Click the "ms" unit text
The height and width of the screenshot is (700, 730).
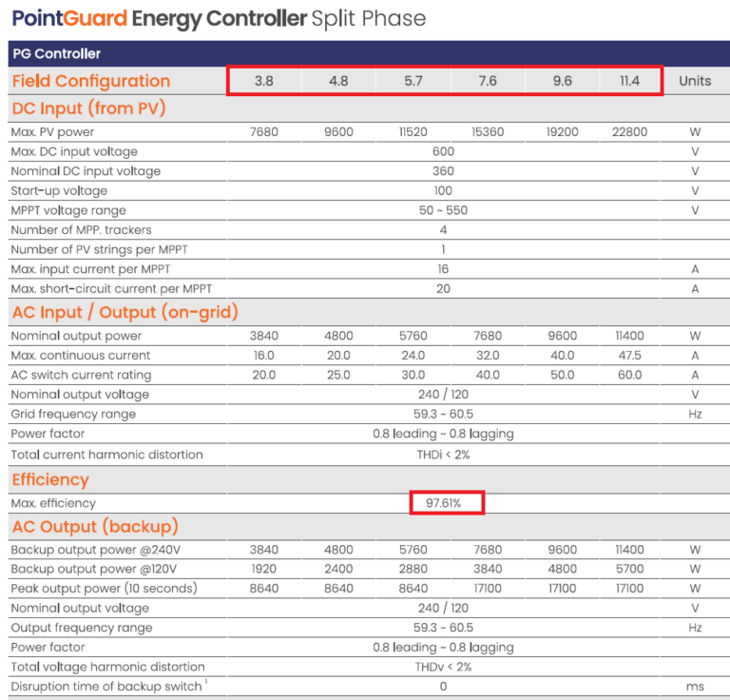(x=695, y=687)
